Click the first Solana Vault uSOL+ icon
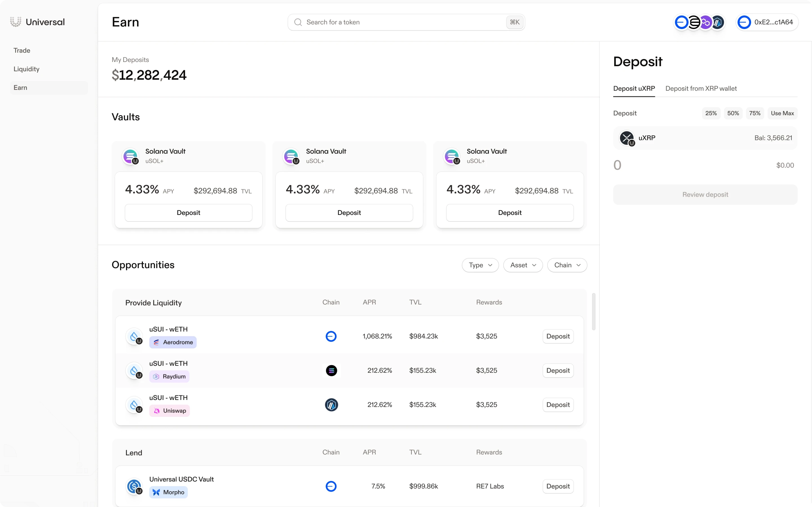This screenshot has height=507, width=812. point(131,156)
